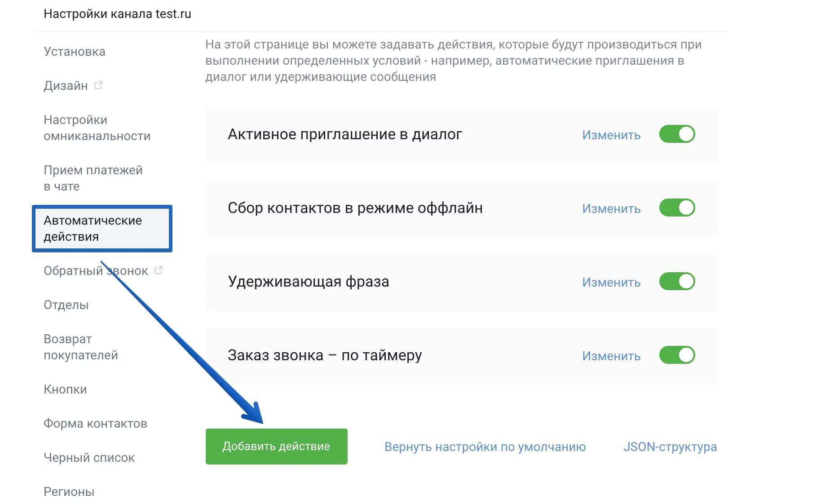Screen dimensions: 821x504
Task: Turn off Удерживающая фраза switch
Action: coord(677,282)
